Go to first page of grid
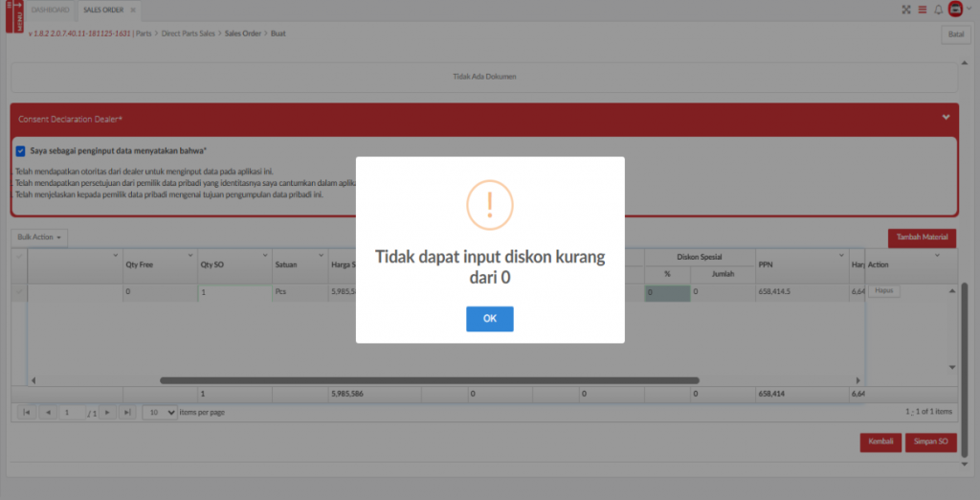The image size is (980, 500). (x=26, y=412)
